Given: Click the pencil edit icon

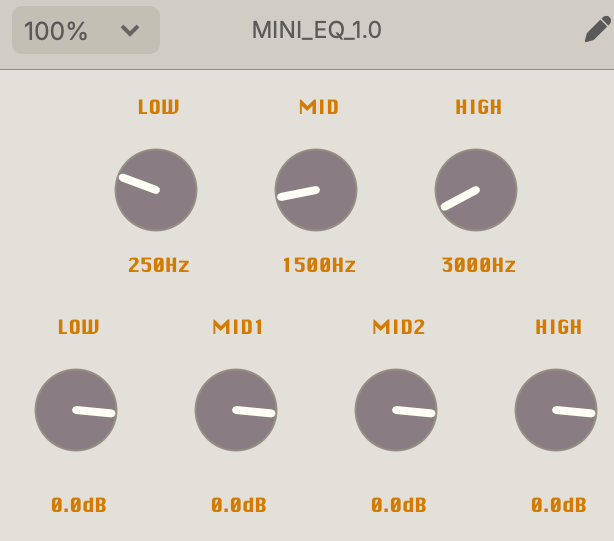Looking at the screenshot, I should point(596,30).
